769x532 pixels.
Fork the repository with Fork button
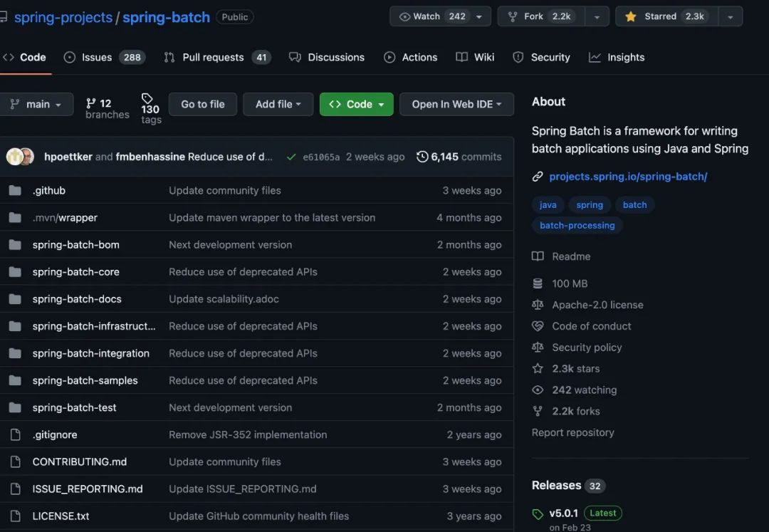coord(541,16)
